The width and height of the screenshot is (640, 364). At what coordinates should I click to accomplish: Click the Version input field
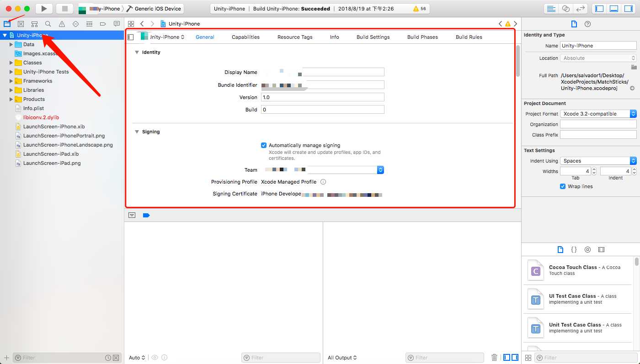[322, 97]
